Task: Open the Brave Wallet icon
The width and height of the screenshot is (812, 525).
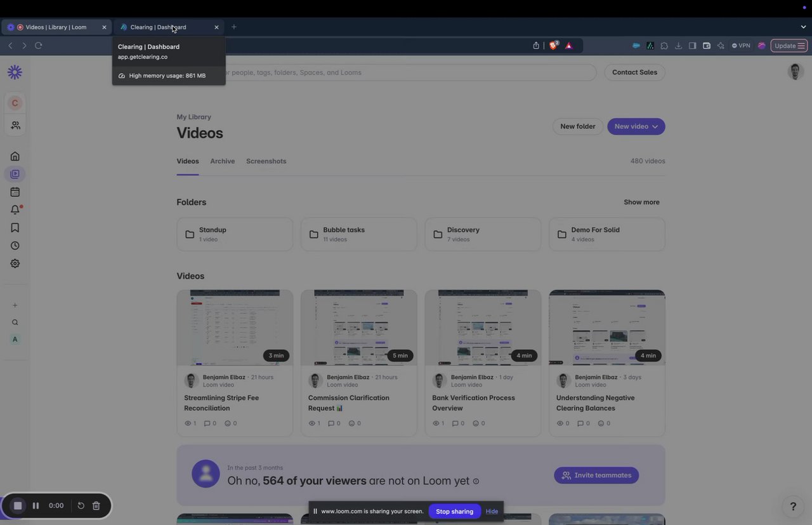Action: click(x=706, y=46)
